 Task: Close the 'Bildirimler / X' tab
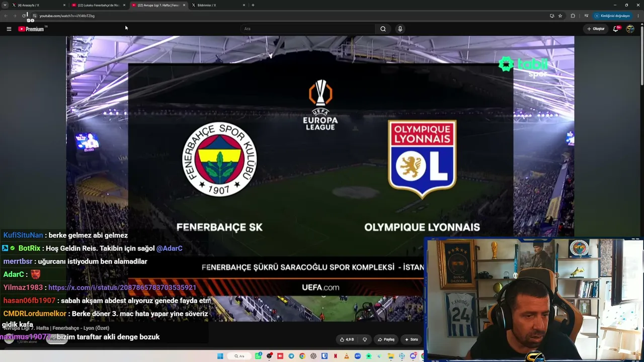[x=244, y=5]
